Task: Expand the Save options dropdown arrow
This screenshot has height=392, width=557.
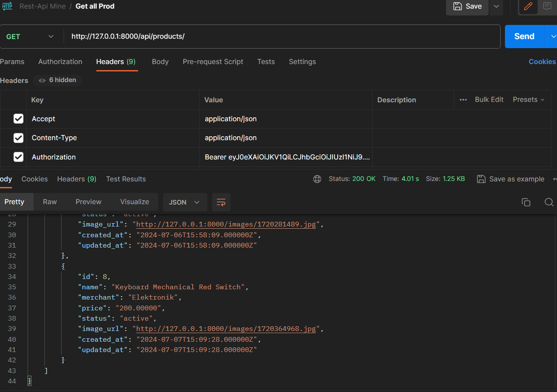Action: pyautogui.click(x=496, y=6)
